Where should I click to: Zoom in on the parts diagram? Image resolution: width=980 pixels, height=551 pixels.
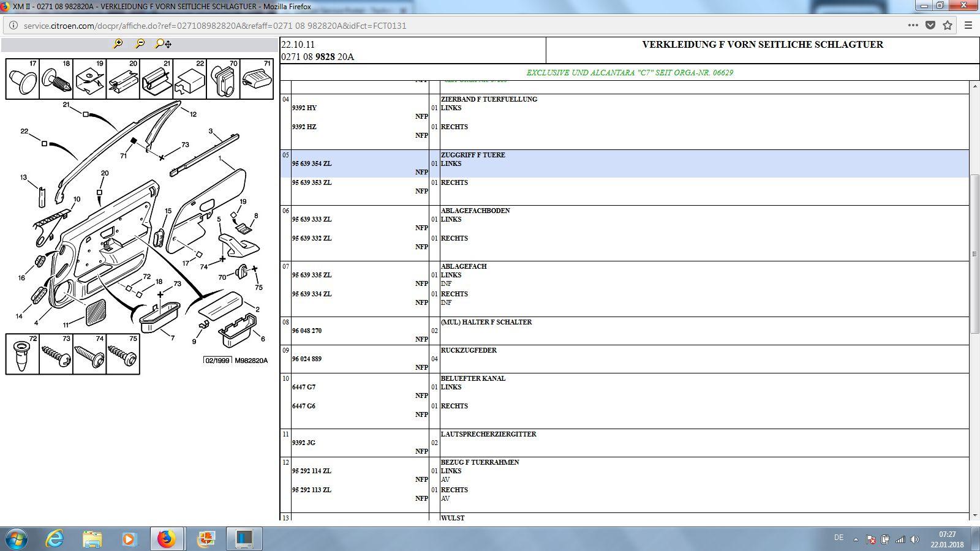(x=118, y=43)
